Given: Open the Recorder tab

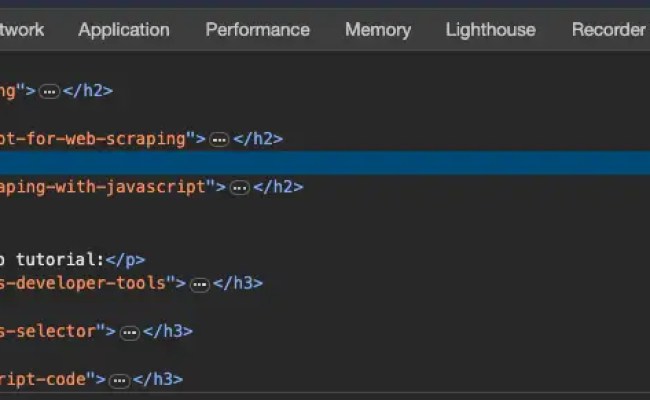Looking at the screenshot, I should click(x=609, y=30).
